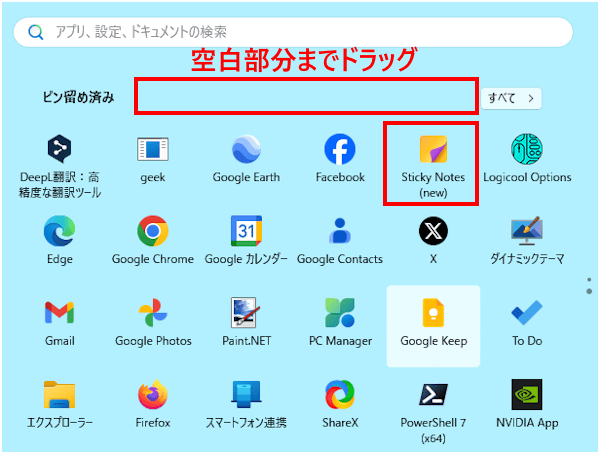This screenshot has width=600, height=454.
Task: Open Google カレンダー
Action: click(246, 240)
